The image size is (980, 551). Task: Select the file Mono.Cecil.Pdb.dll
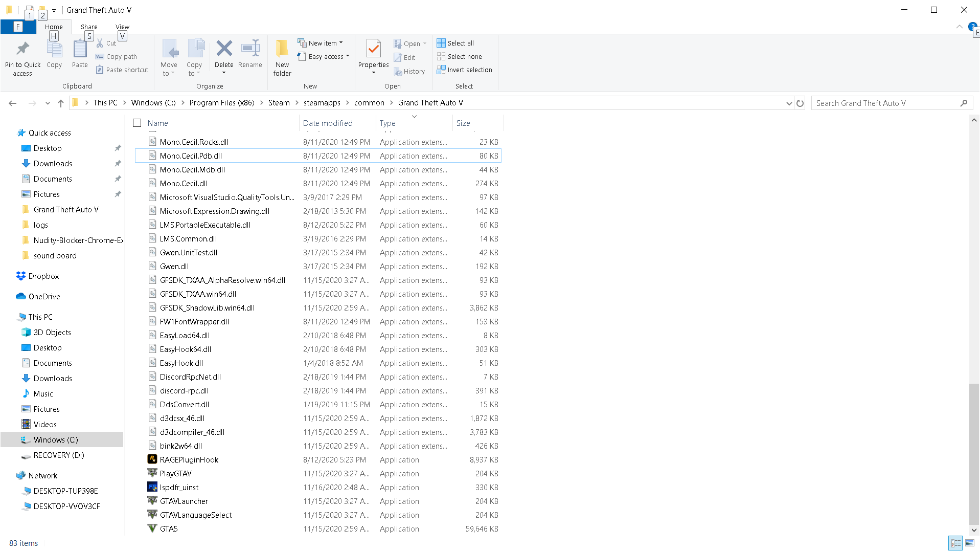point(318,156)
